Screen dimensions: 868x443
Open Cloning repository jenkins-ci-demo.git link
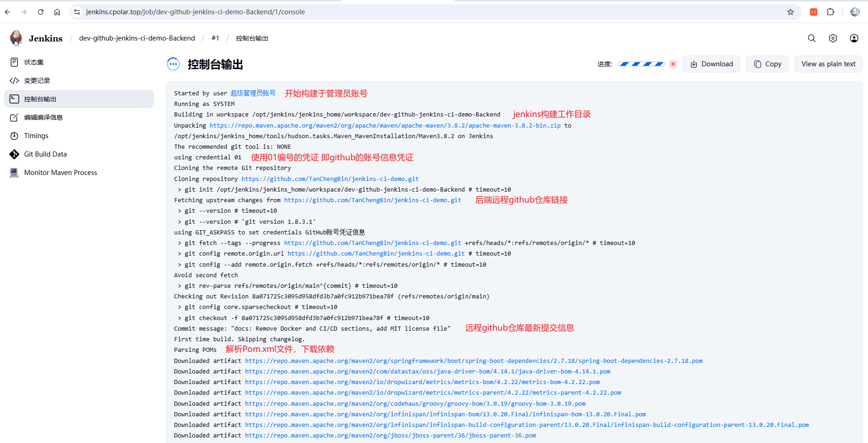tap(330, 179)
